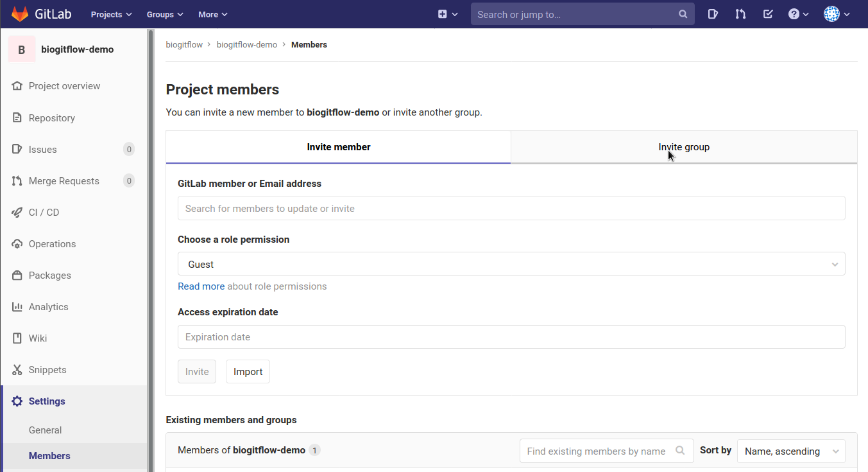Viewport: 868px width, 472px height.
Task: Click the Wiki book icon
Action: click(17, 338)
